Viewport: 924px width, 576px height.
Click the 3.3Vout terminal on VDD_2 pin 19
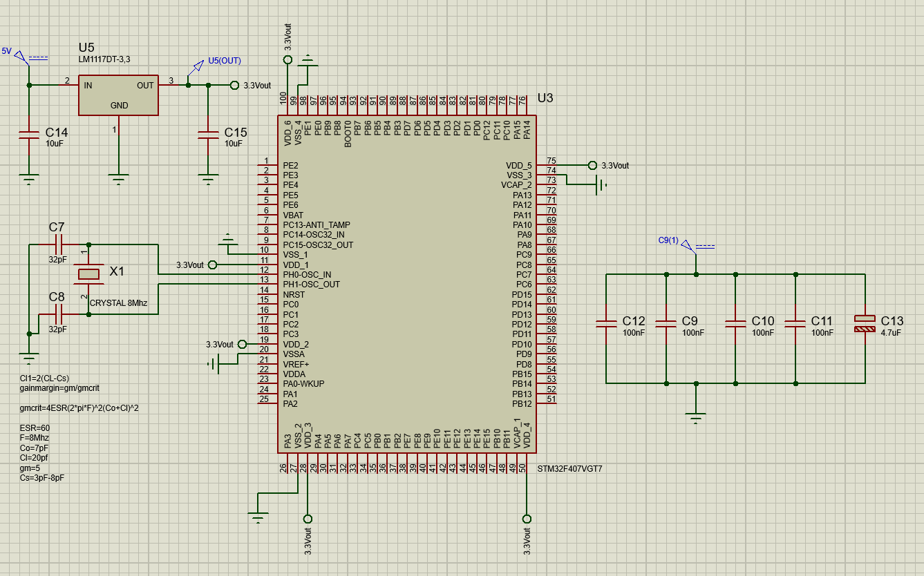point(242,345)
